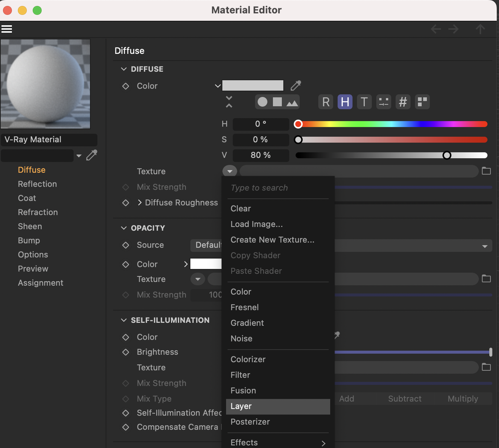
Task: Collapse the DIFFUSE section
Action: point(124,69)
